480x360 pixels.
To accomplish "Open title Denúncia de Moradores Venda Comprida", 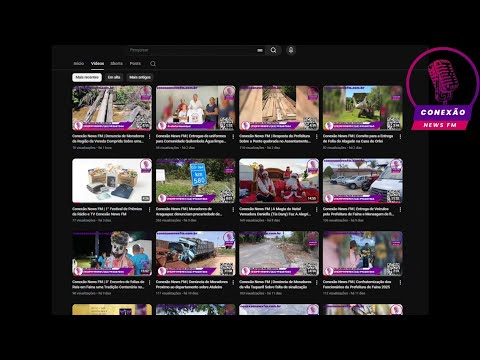I will click(x=108, y=139).
